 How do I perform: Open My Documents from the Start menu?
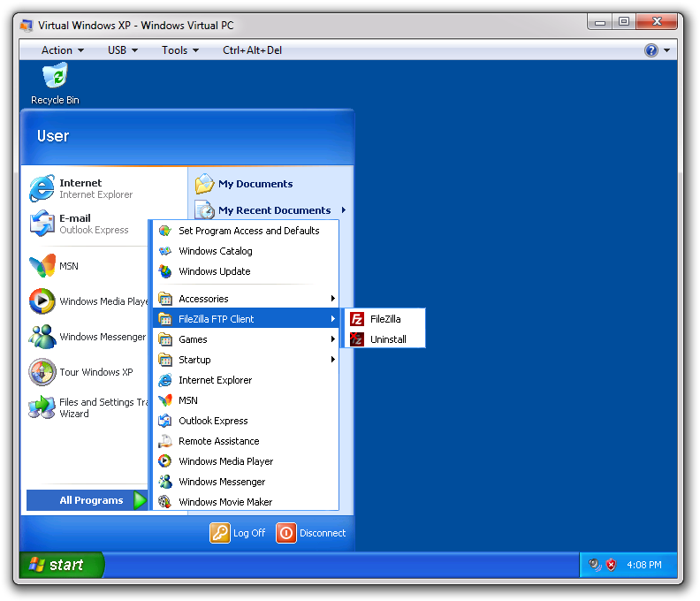pyautogui.click(x=255, y=184)
